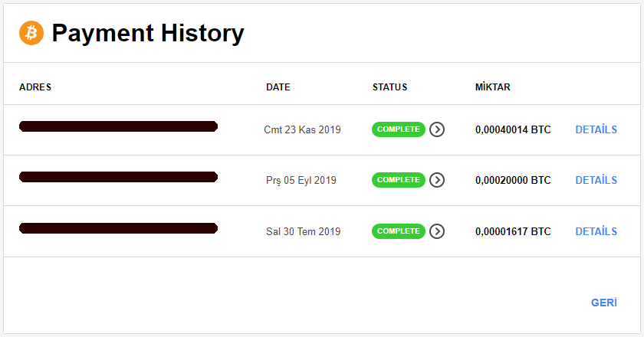Go back using the GERİ link
The image size is (644, 337).
click(604, 303)
